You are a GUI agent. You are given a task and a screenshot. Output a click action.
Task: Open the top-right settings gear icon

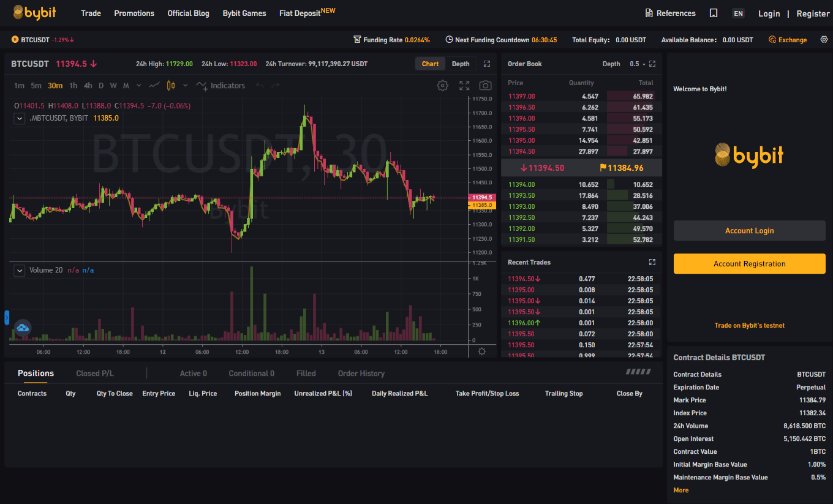point(824,40)
